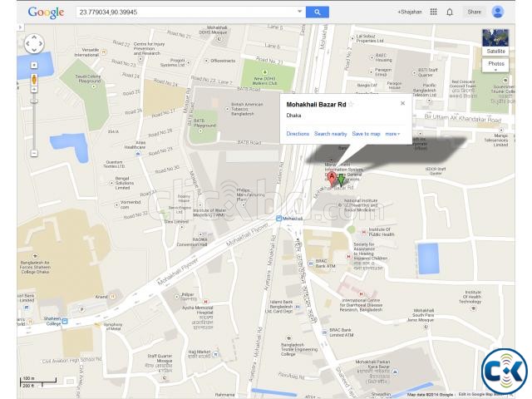This screenshot has width=532, height=399.
Task: Click the green arrow marker
Action: 341,180
